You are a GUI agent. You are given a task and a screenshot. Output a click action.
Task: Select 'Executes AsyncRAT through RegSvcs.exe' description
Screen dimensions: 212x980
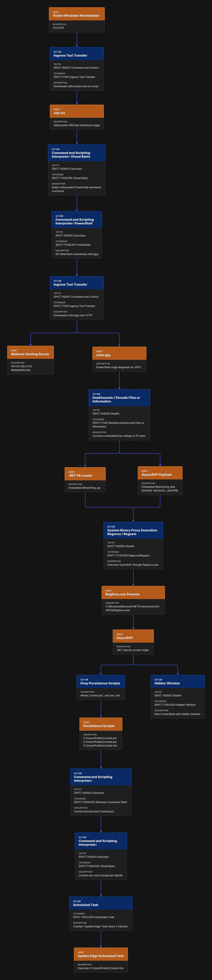click(x=133, y=565)
